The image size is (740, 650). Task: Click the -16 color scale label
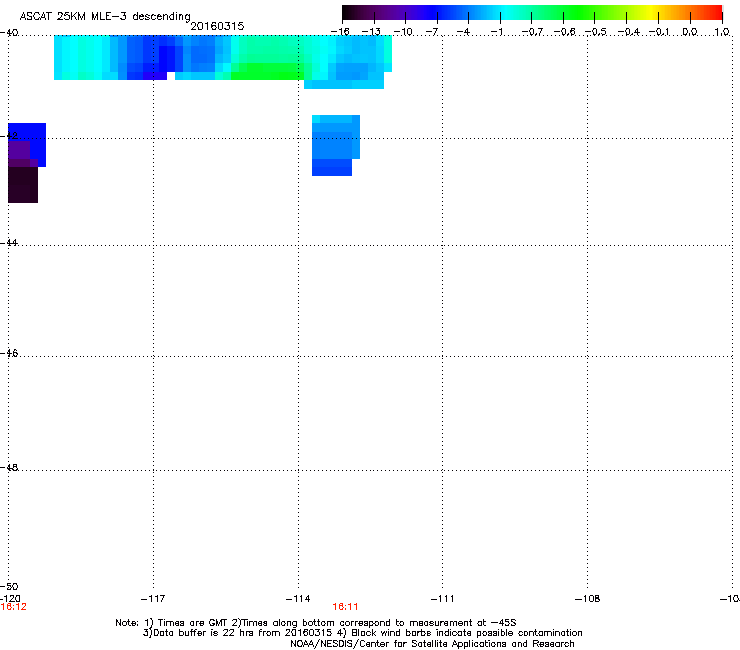[x=340, y=32]
